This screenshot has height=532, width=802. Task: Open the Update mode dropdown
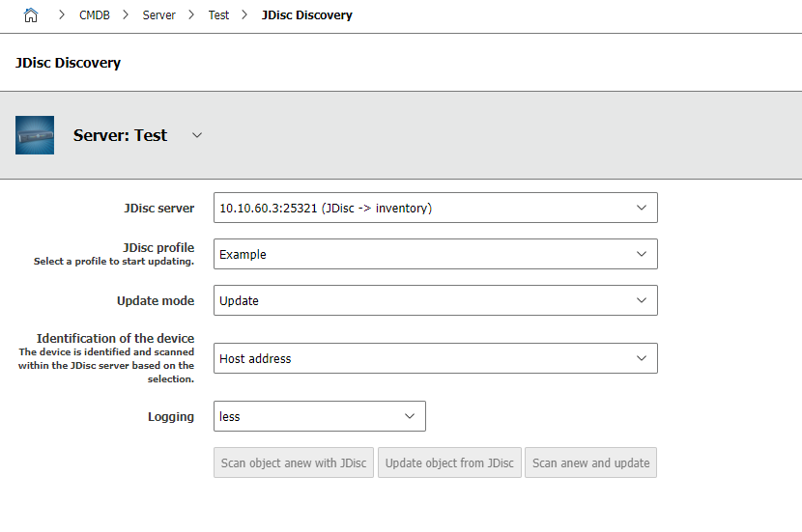point(435,300)
